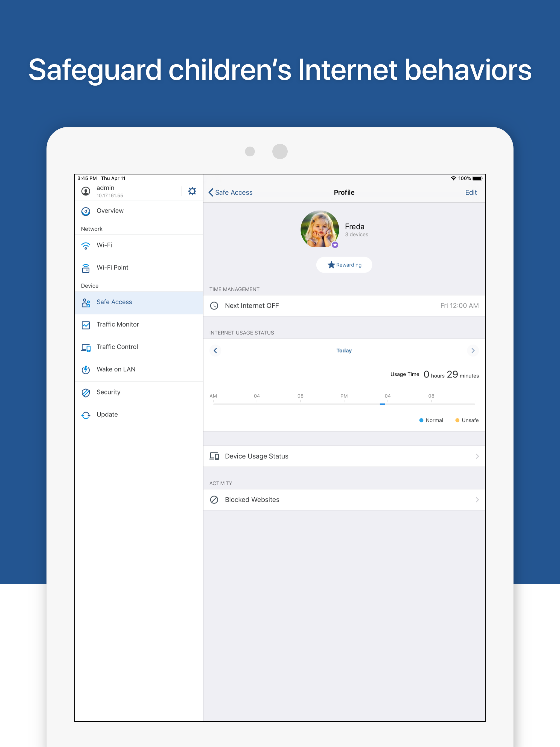Click the Security shield icon

86,392
